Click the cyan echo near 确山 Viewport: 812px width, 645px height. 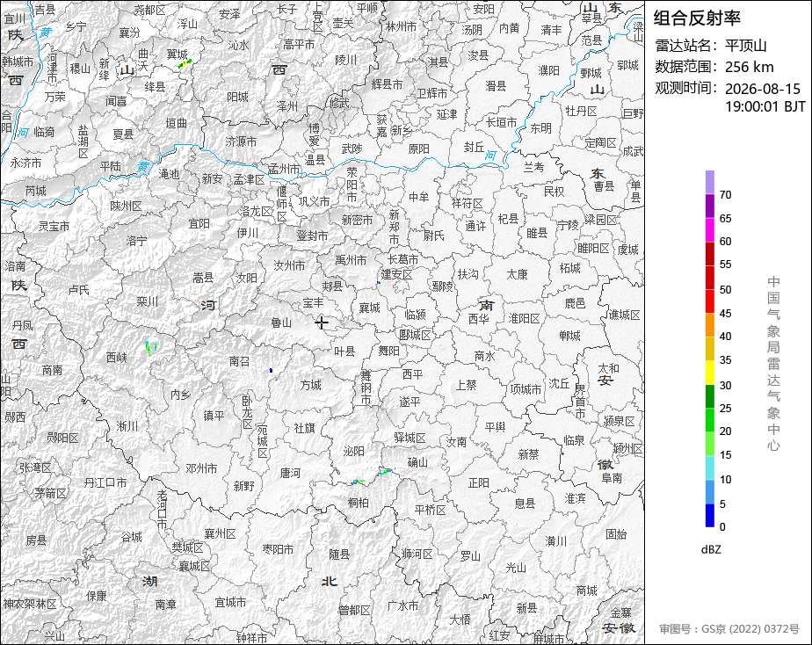[387, 472]
